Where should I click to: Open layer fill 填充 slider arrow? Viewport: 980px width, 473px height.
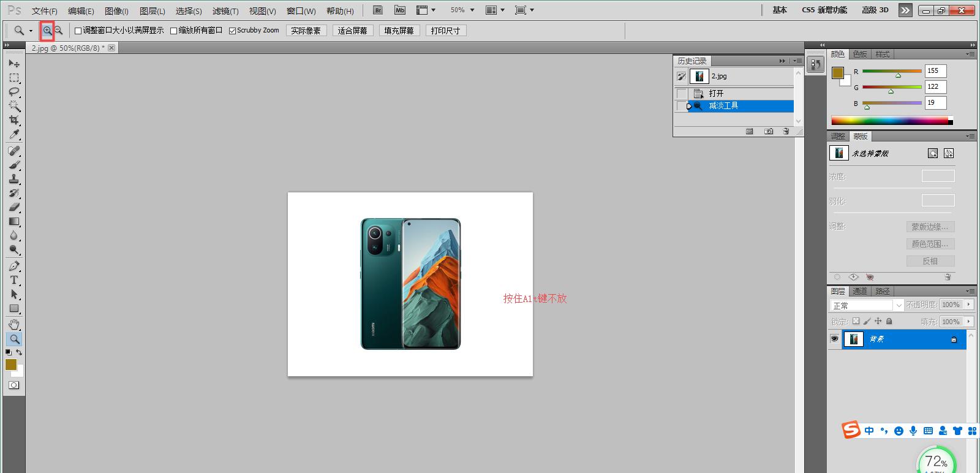[969, 321]
